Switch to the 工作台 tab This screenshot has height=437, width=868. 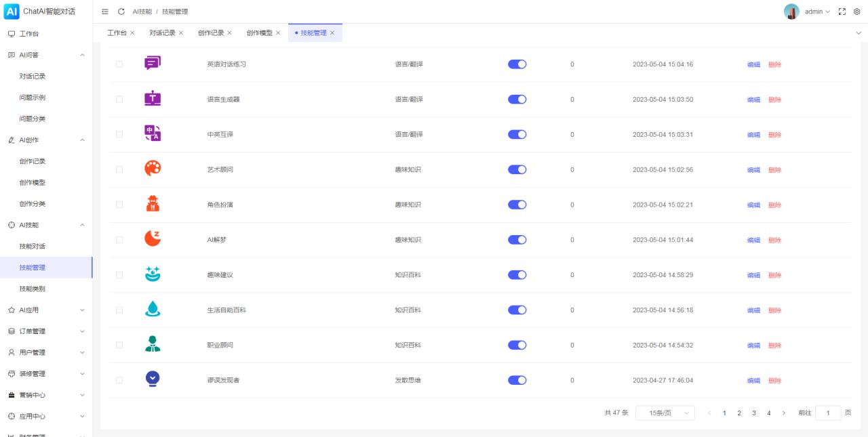click(x=117, y=33)
